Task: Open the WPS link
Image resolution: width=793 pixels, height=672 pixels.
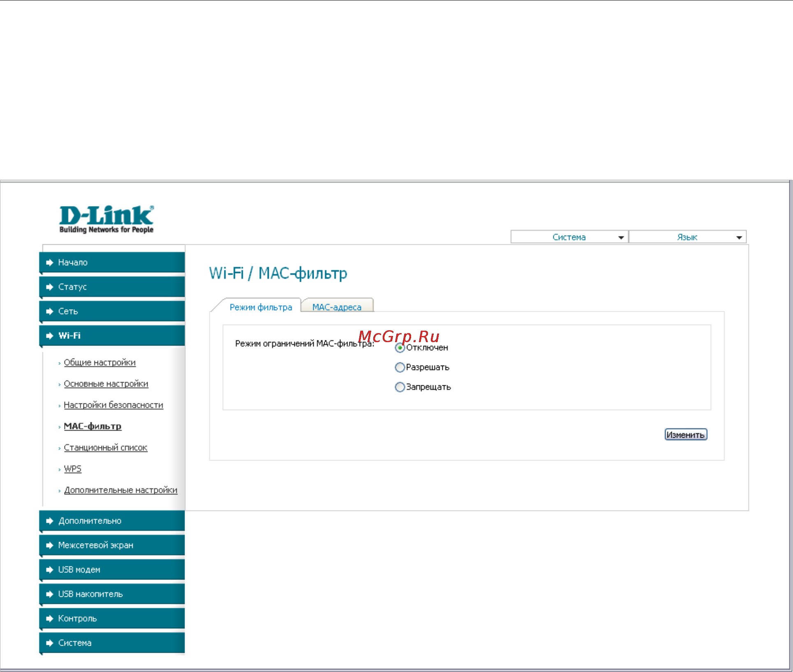Action: (73, 469)
